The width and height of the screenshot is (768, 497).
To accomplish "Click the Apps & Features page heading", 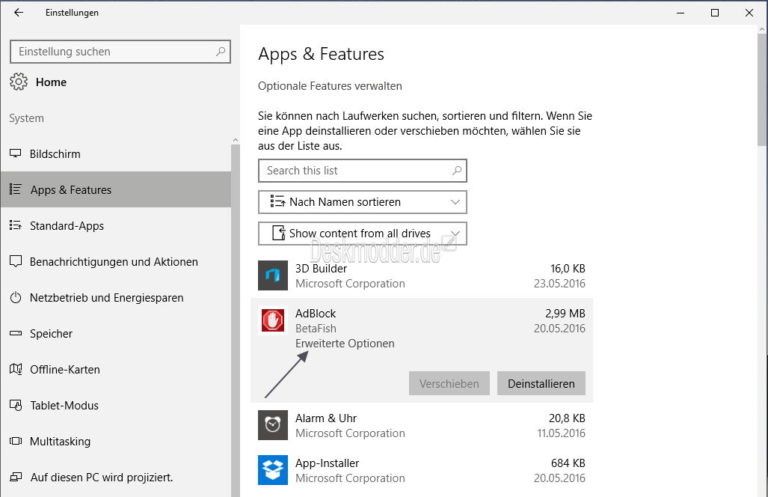I will [321, 54].
